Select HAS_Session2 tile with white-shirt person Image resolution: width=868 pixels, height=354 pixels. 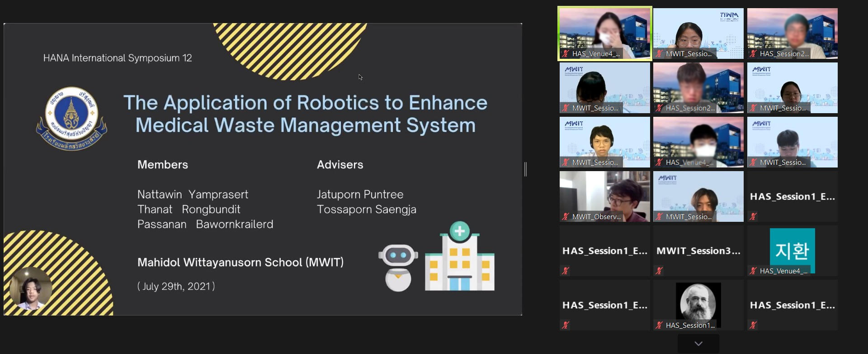click(792, 33)
